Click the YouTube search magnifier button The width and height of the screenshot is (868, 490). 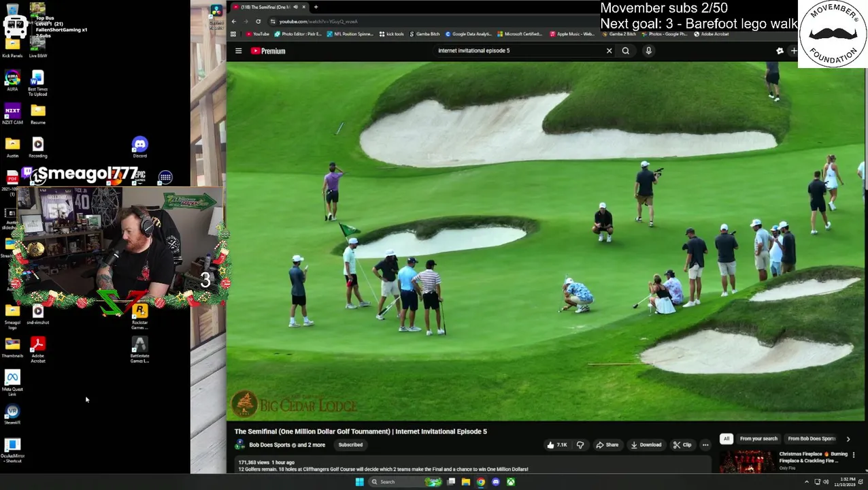click(626, 50)
